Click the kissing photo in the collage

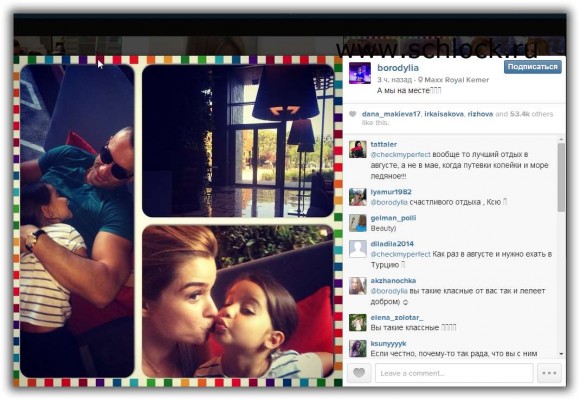(238, 301)
